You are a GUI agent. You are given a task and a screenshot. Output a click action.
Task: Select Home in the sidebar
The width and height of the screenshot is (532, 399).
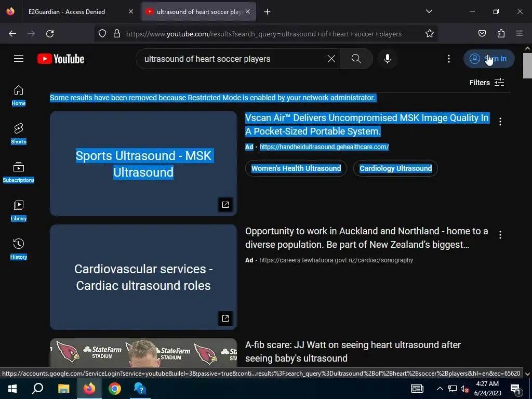point(19,96)
